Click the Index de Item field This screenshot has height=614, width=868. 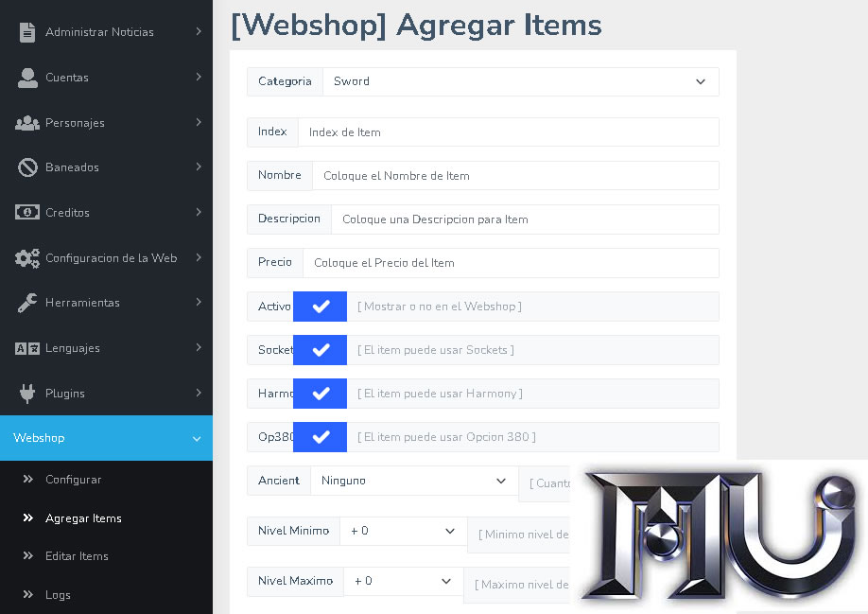click(508, 132)
